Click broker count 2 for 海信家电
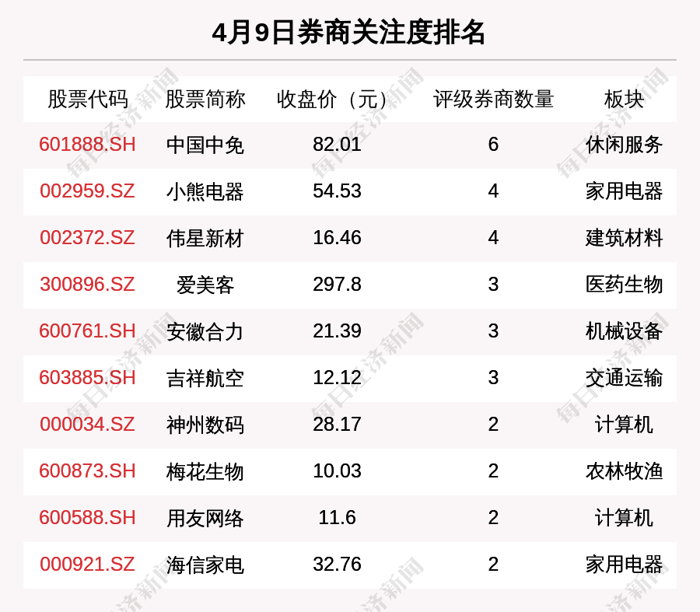This screenshot has height=612, width=700. [493, 565]
